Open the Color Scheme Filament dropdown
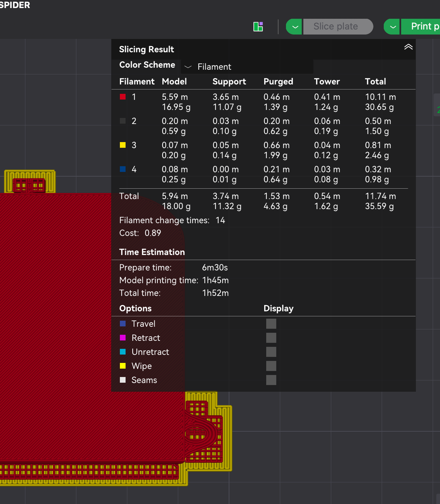Image resolution: width=440 pixels, height=504 pixels. point(247,67)
